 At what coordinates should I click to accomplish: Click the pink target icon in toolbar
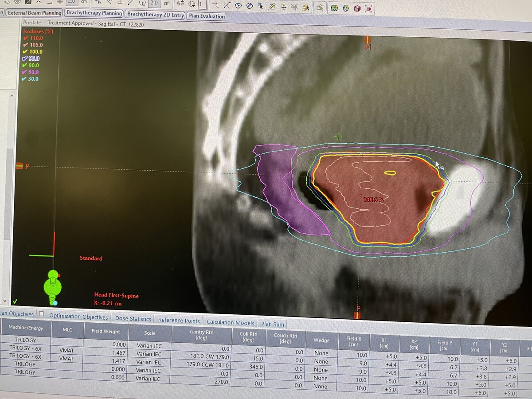(369, 8)
